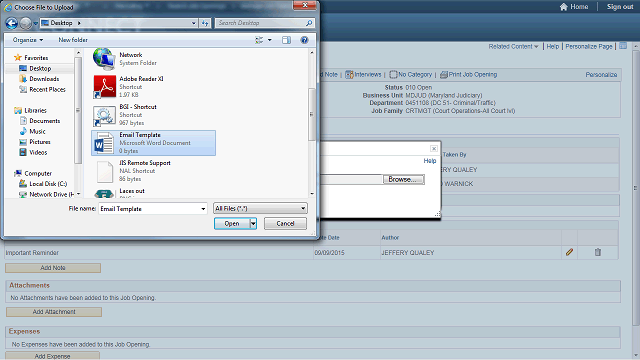Select the Email Template Word document icon

point(104,143)
